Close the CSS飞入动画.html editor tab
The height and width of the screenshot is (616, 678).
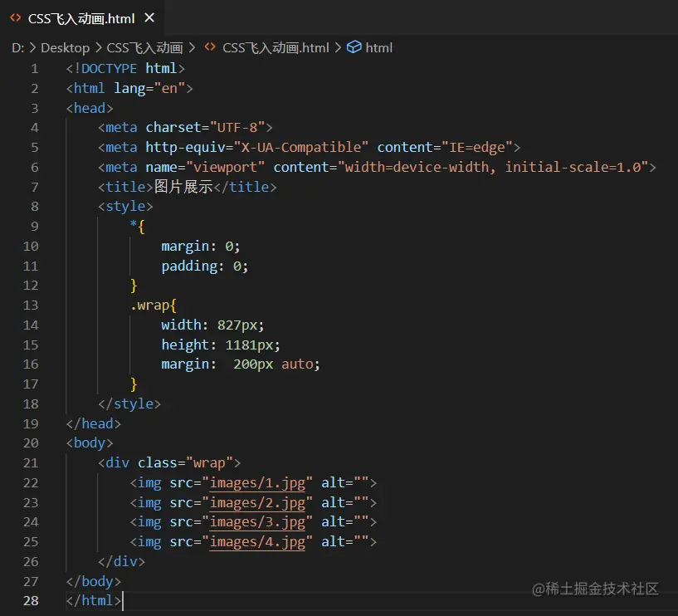tap(149, 17)
